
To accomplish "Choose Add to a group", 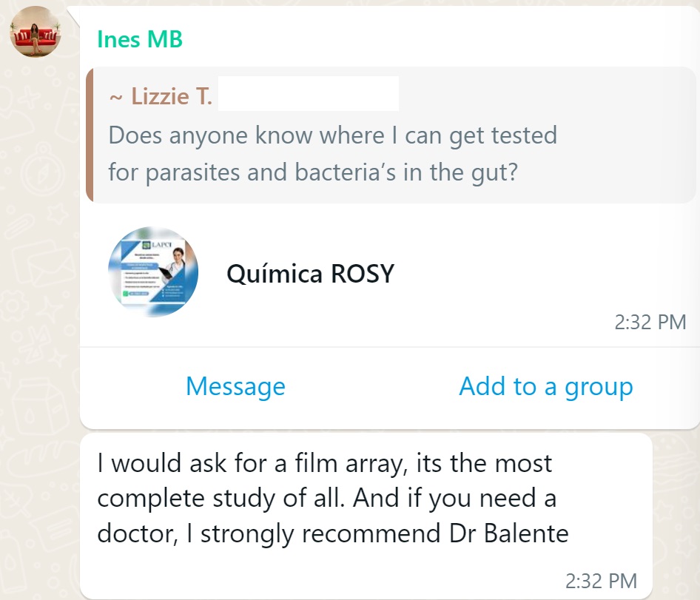I will 545,387.
